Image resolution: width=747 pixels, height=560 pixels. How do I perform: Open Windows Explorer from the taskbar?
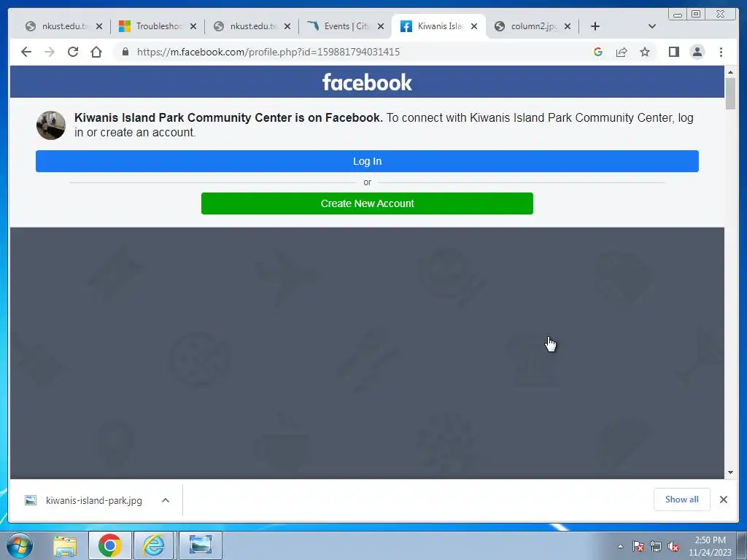pyautogui.click(x=65, y=545)
